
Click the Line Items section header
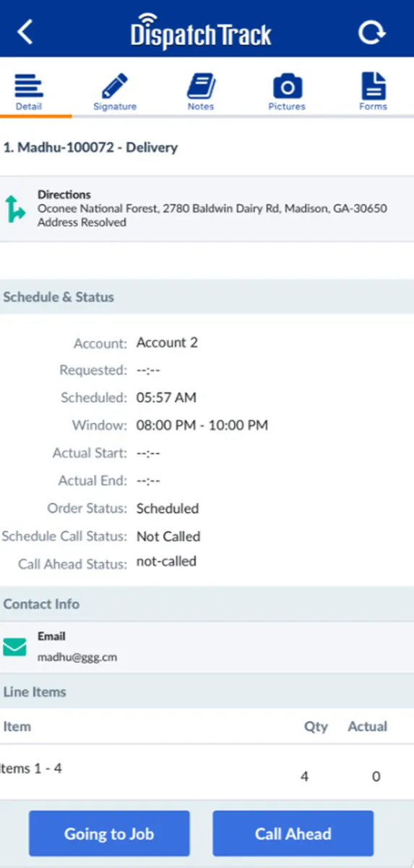(x=207, y=692)
